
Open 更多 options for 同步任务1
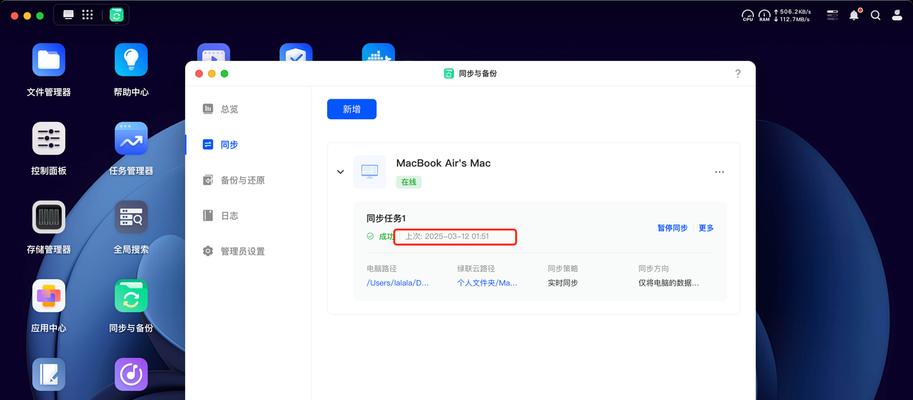pyautogui.click(x=706, y=228)
